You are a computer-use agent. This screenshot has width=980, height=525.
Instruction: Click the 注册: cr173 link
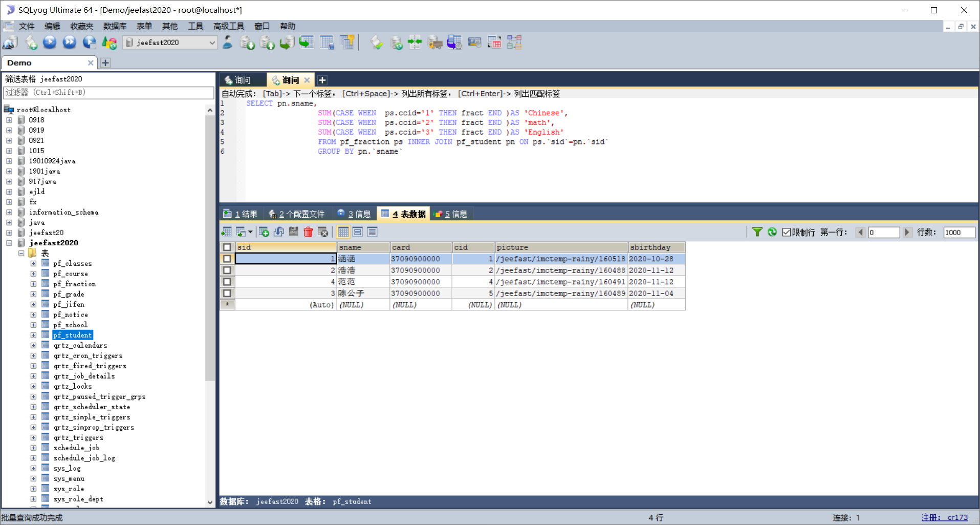(945, 517)
